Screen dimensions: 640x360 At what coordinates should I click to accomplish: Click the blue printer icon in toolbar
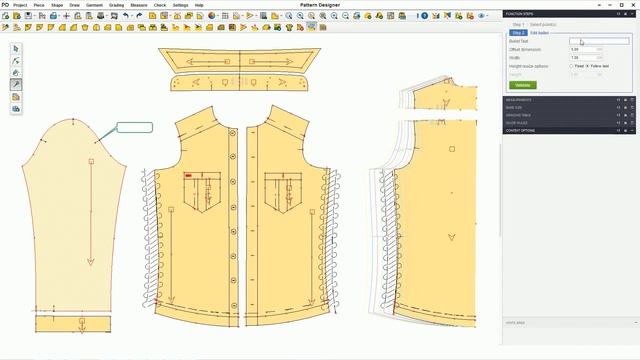(x=53, y=16)
